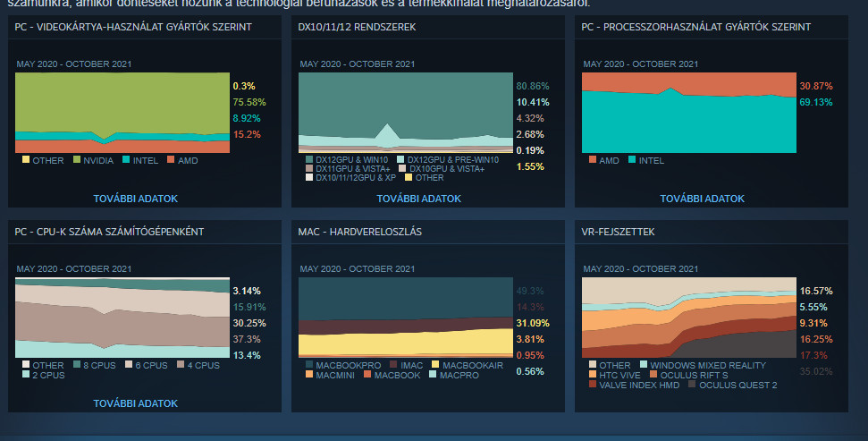The width and height of the screenshot is (868, 441).
Task: Click the VR-fejszettek area chart
Action: pos(688,317)
